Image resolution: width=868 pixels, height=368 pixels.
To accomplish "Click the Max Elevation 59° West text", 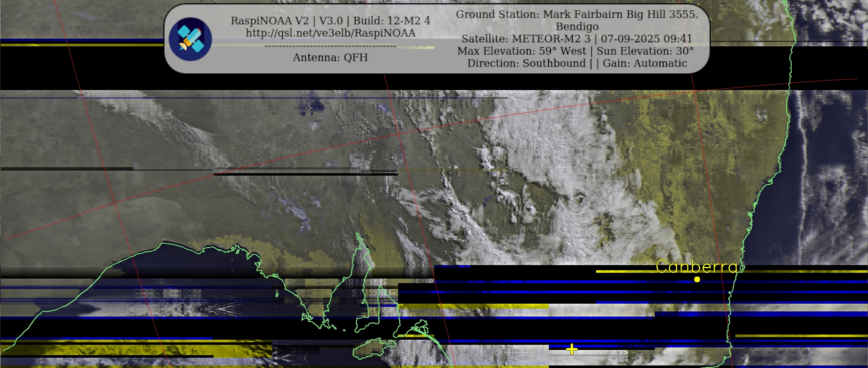I will (522, 51).
